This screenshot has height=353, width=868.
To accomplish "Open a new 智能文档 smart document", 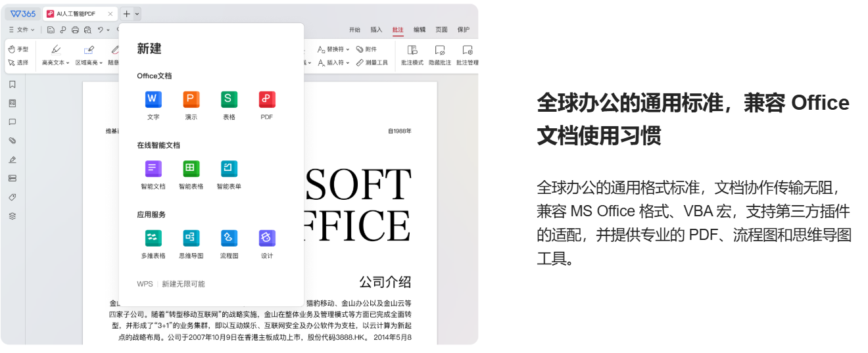I will (153, 170).
